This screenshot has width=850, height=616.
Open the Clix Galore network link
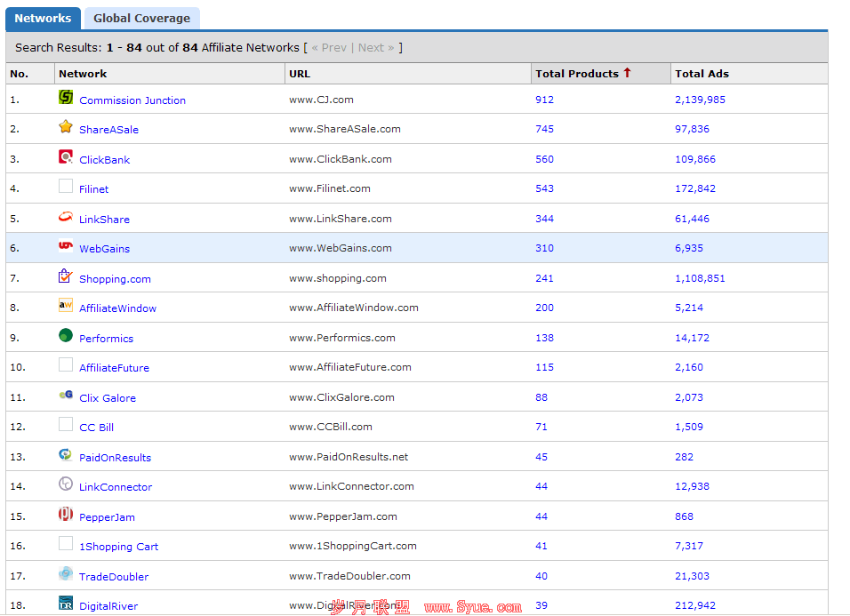tap(108, 398)
